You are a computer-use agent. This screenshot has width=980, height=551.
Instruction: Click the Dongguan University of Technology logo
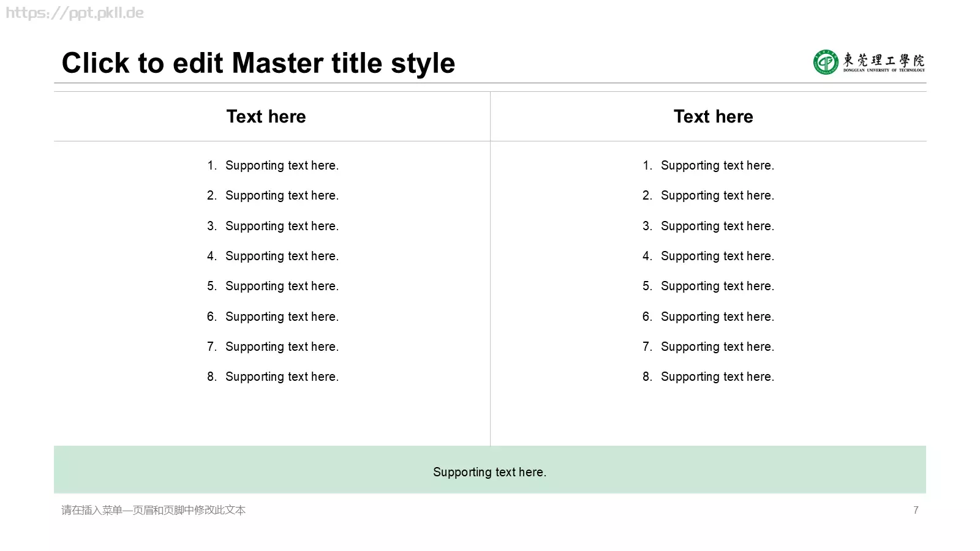coord(869,62)
